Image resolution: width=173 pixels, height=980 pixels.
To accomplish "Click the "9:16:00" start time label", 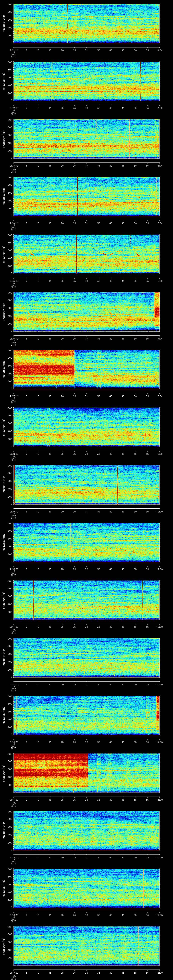I will 14,915.
